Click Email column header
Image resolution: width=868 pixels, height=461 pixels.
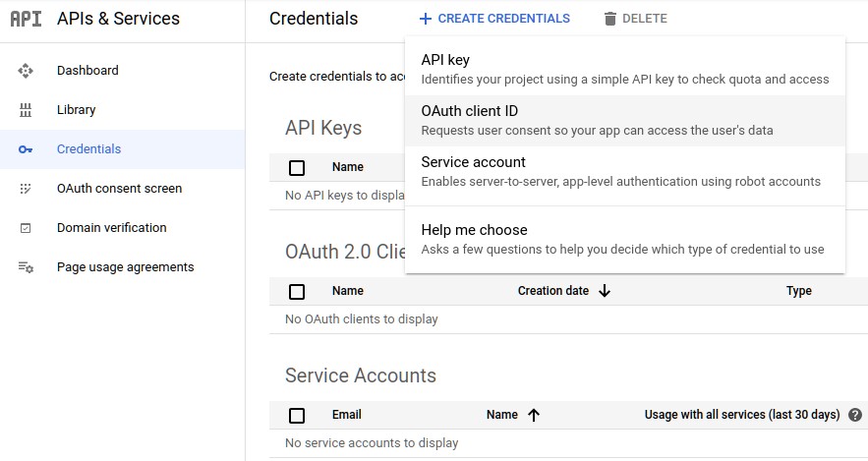tap(347, 415)
